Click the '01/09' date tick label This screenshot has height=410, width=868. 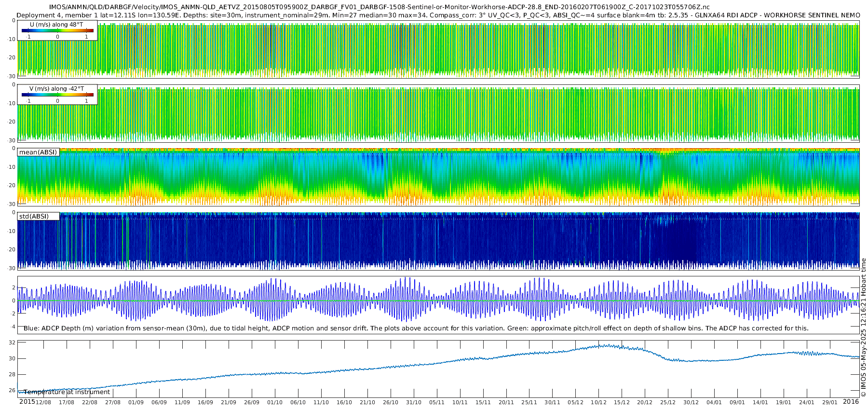tap(136, 402)
